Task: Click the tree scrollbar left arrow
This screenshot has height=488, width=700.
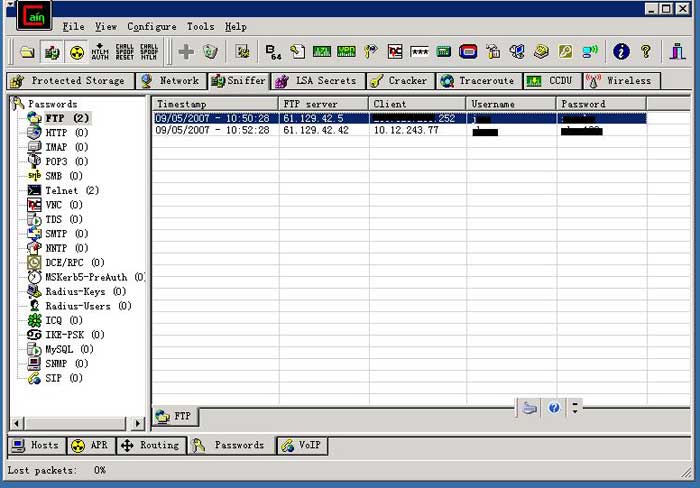Action: [16, 423]
